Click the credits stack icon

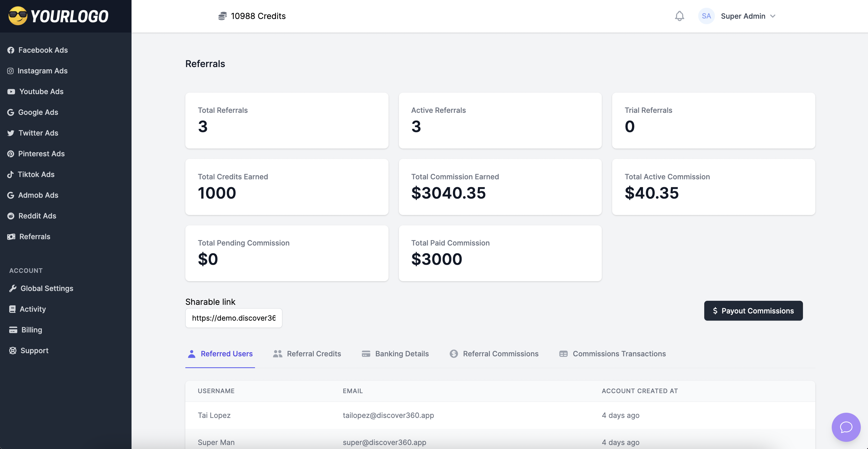(x=222, y=16)
